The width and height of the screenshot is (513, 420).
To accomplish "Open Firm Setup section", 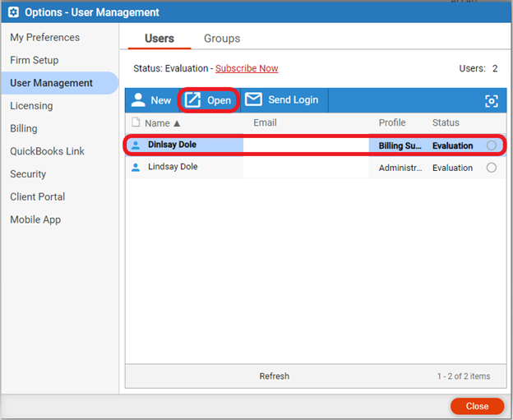I will (35, 60).
